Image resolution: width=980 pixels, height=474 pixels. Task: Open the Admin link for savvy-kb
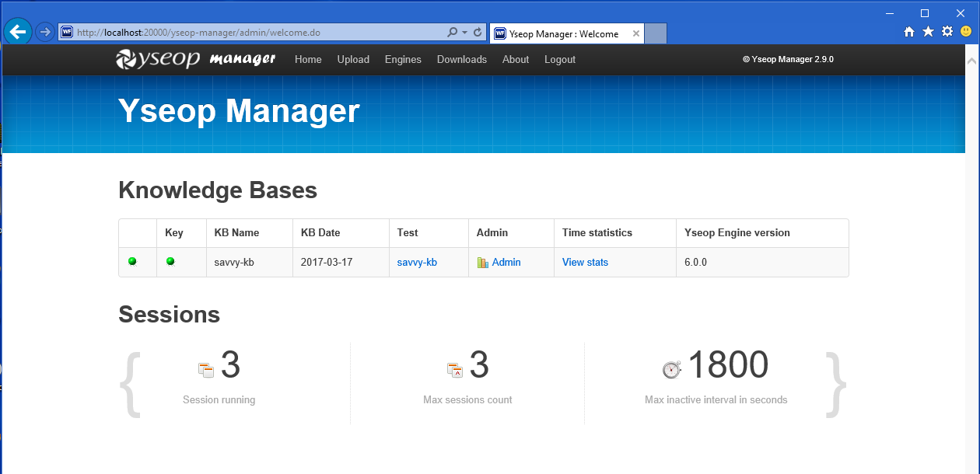(x=506, y=263)
